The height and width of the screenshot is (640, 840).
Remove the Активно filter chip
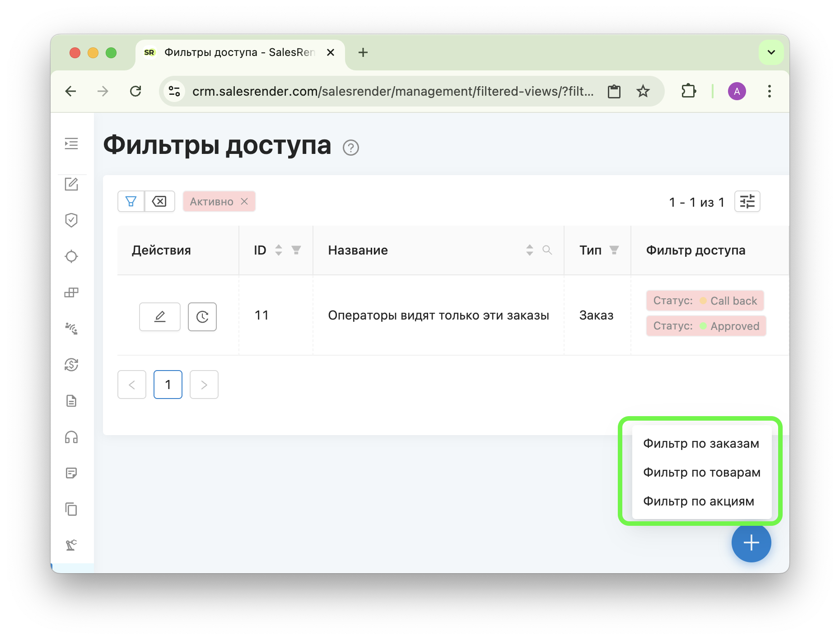pos(244,202)
